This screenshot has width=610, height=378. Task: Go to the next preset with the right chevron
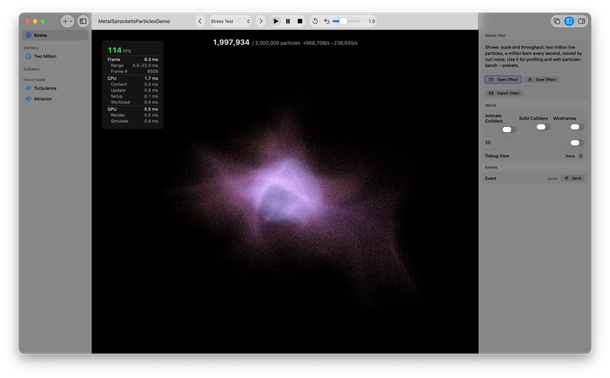pyautogui.click(x=261, y=21)
